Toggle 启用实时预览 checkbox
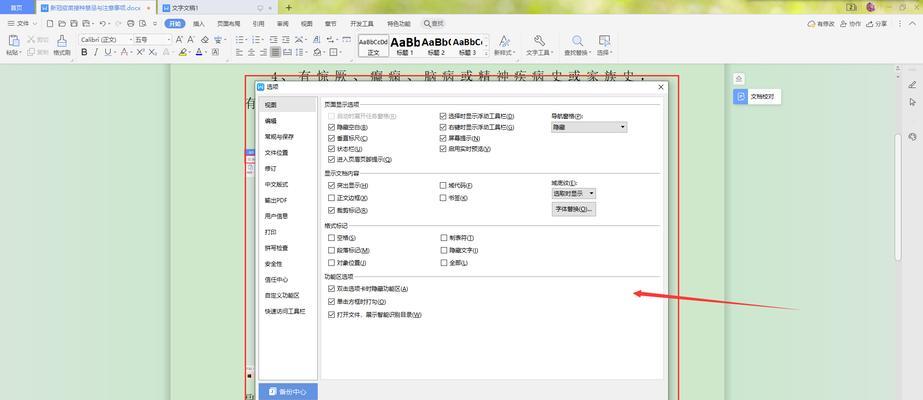The image size is (923, 400). (443, 149)
